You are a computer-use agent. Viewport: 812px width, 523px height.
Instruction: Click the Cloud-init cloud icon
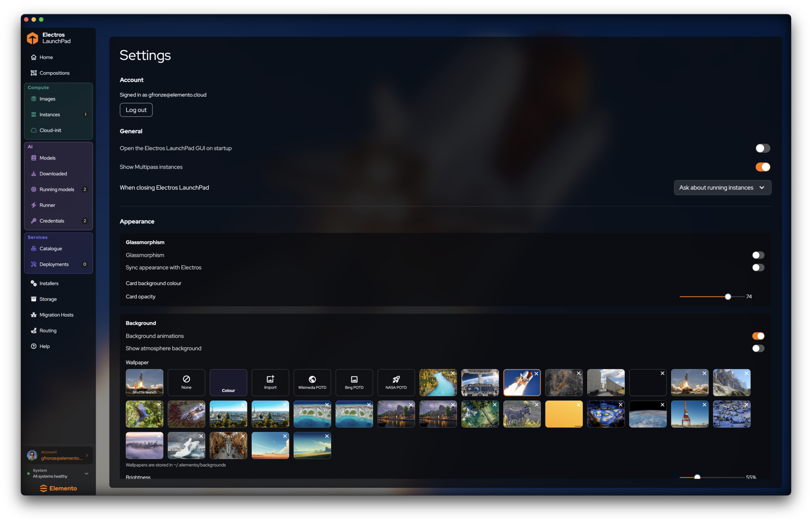pyautogui.click(x=33, y=130)
